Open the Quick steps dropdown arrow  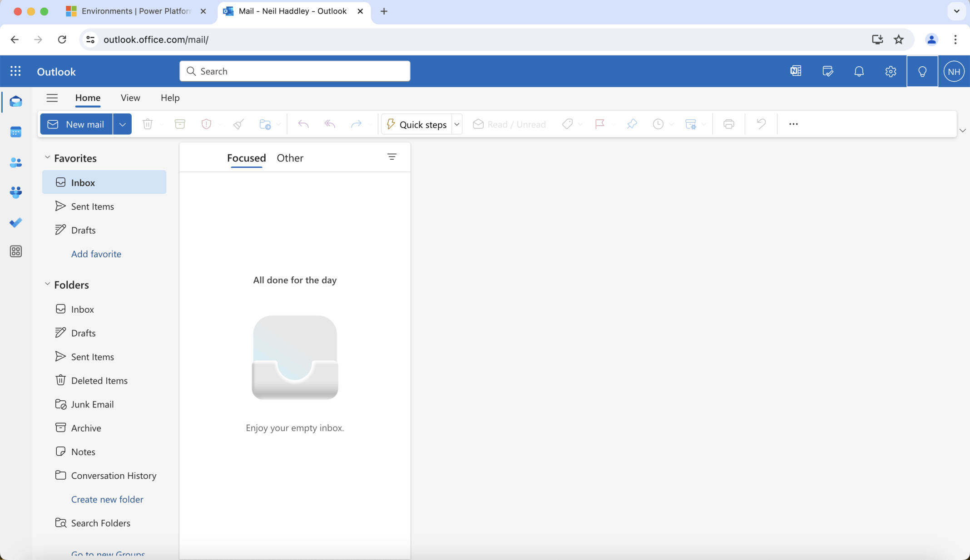click(x=457, y=124)
